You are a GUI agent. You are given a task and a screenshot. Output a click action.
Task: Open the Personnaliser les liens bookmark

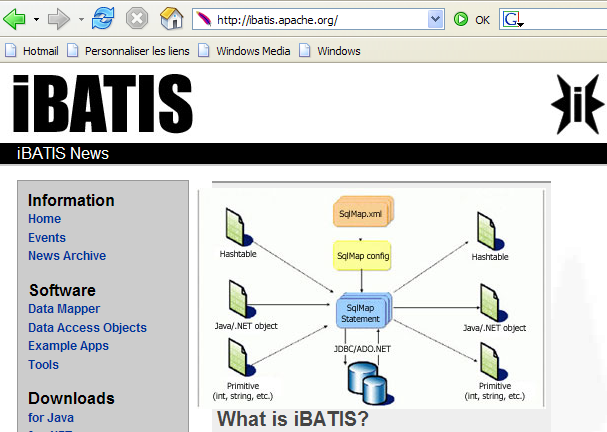coord(130,51)
